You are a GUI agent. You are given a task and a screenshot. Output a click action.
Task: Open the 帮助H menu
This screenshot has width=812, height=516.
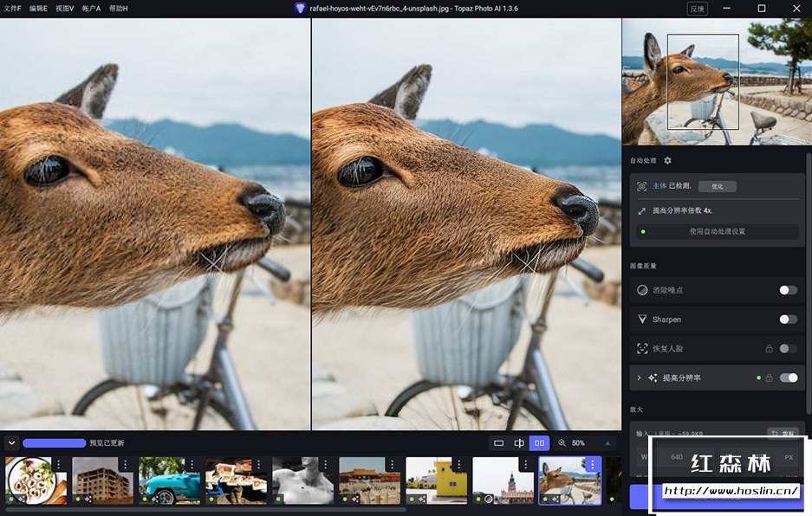click(118, 9)
